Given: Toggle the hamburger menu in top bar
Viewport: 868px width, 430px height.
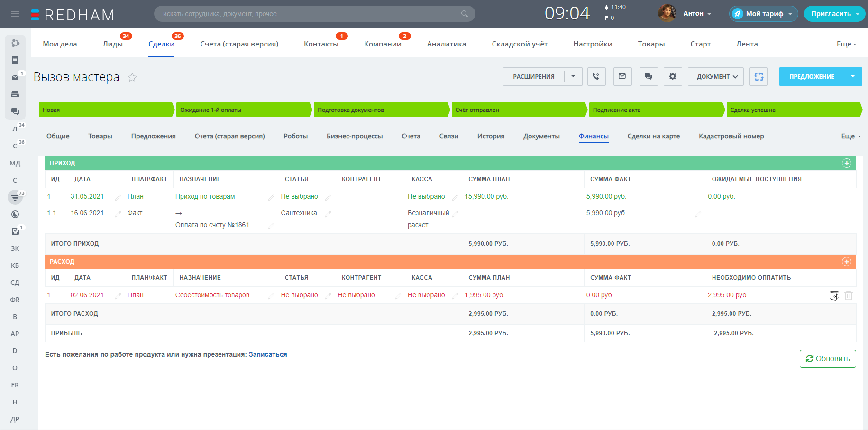Looking at the screenshot, I should point(15,14).
